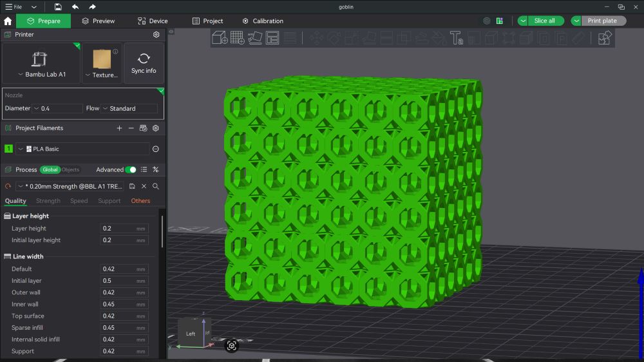Open the File menu
Viewport: 644px width, 362px height.
click(14, 7)
